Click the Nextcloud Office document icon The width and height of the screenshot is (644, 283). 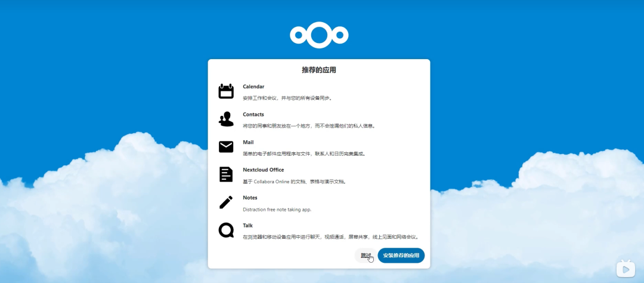coord(226,174)
